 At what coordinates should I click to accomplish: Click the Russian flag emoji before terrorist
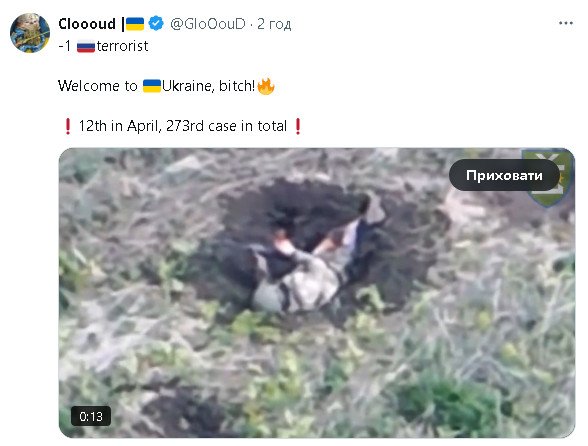coord(86,47)
